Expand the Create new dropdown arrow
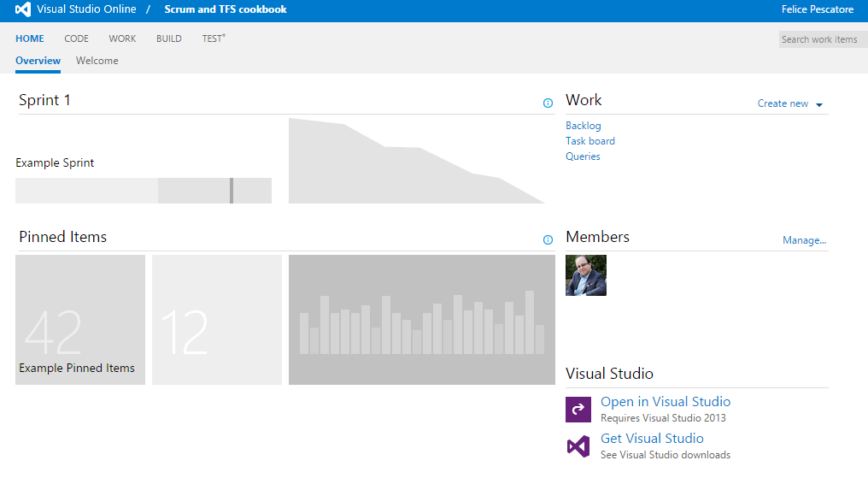868x484 pixels. click(x=819, y=104)
